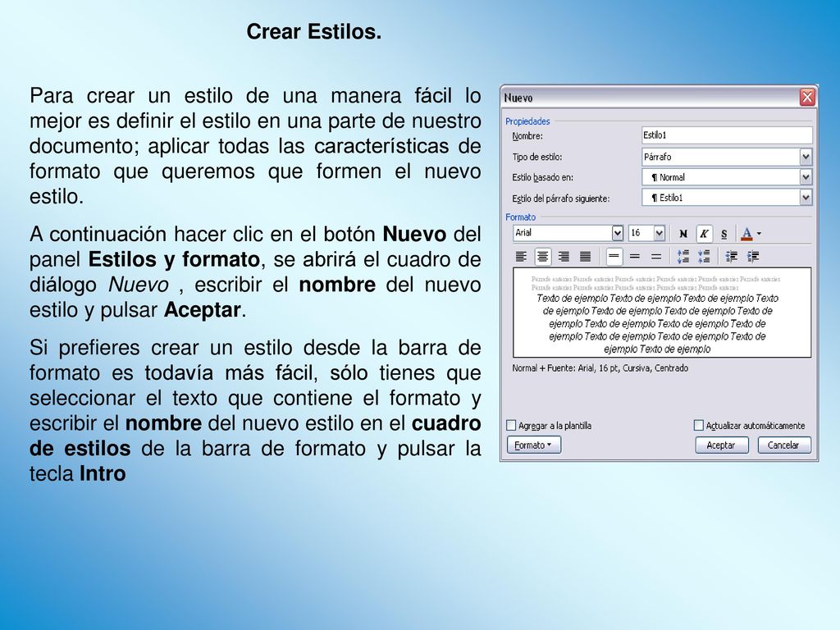Open the font size 16 dropdown arrow

coord(659,233)
